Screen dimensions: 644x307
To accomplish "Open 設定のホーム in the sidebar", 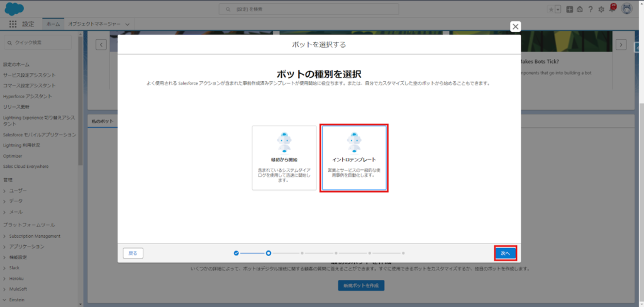I will (x=16, y=65).
